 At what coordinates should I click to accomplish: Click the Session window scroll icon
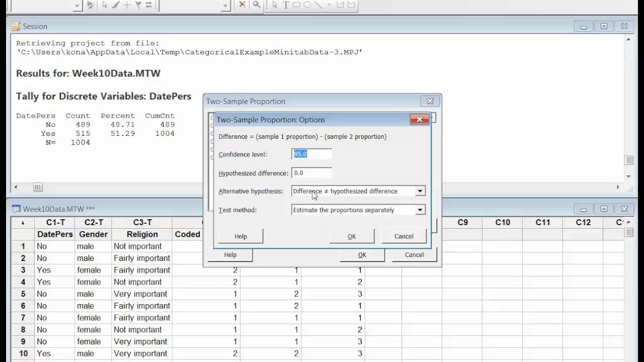(16, 26)
